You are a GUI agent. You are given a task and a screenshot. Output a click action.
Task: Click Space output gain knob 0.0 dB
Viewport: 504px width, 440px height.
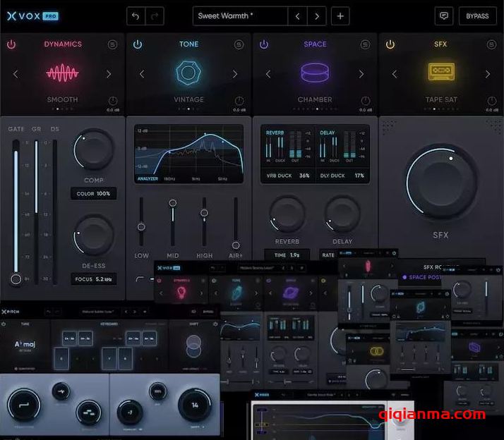click(366, 101)
